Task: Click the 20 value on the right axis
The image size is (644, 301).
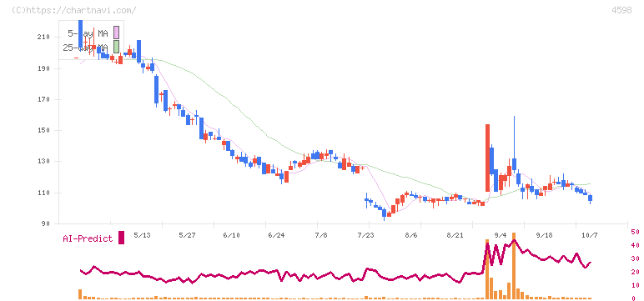Action: coord(635,273)
